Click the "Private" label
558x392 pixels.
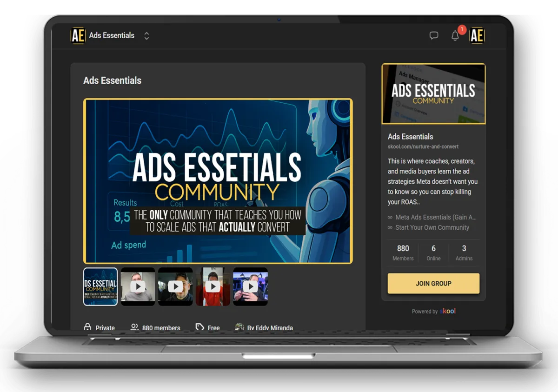[x=105, y=328]
